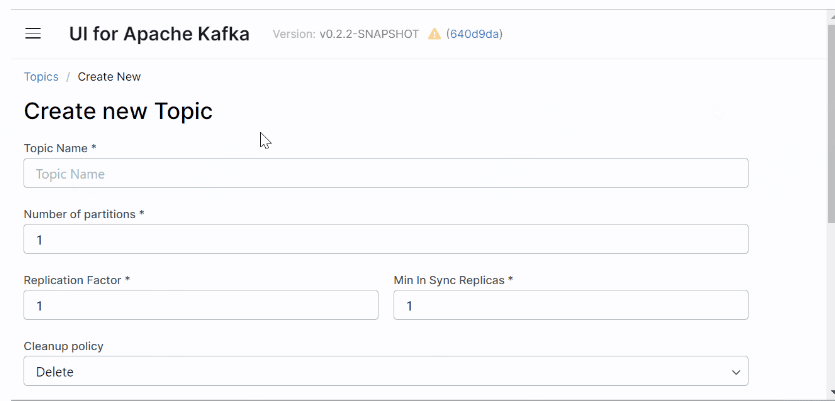This screenshot has height=401, width=835.
Task: Click the Create new Topic heading
Action: point(118,111)
